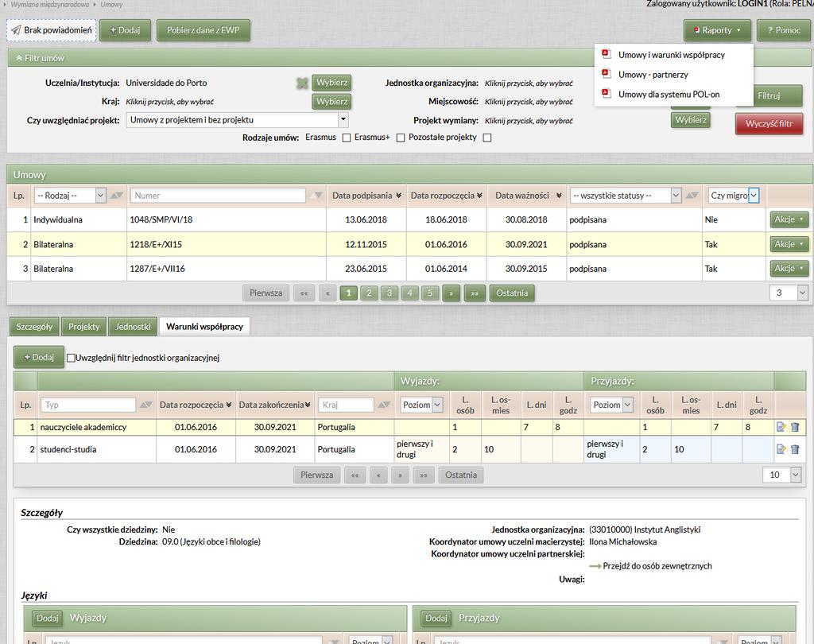This screenshot has height=644, width=814.
Task: Click Wybierz for Projekt wymiany
Action: pyautogui.click(x=691, y=120)
